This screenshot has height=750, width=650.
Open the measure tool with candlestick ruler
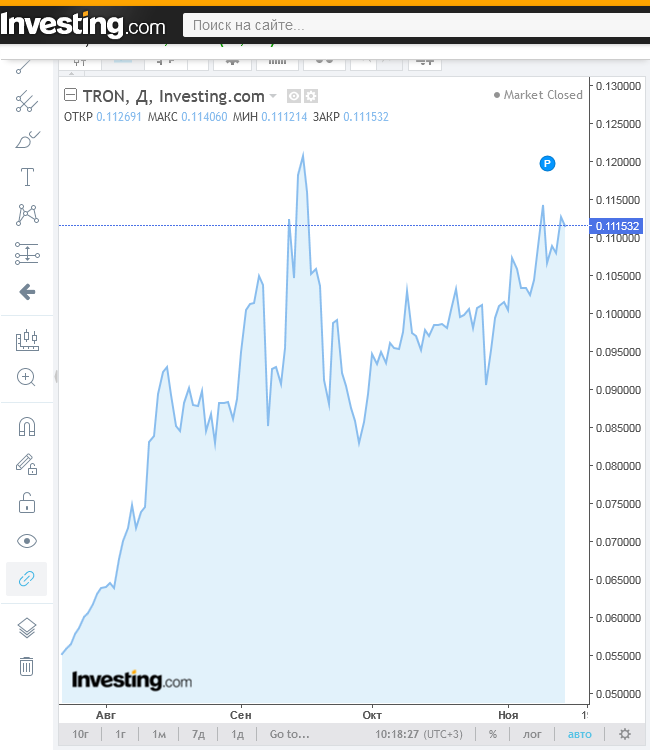pyautogui.click(x=27, y=340)
